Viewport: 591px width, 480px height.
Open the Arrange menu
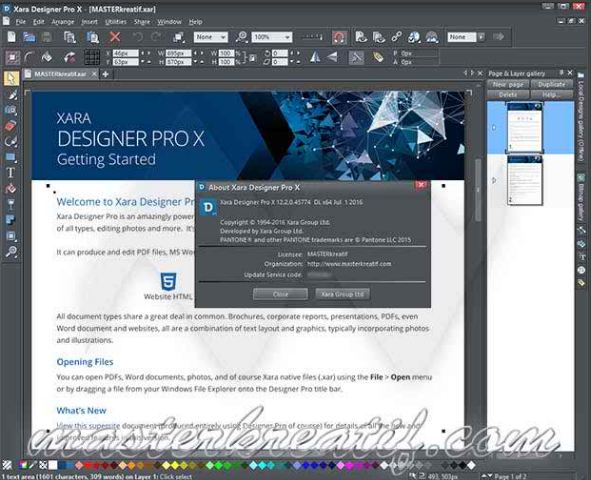pos(63,22)
